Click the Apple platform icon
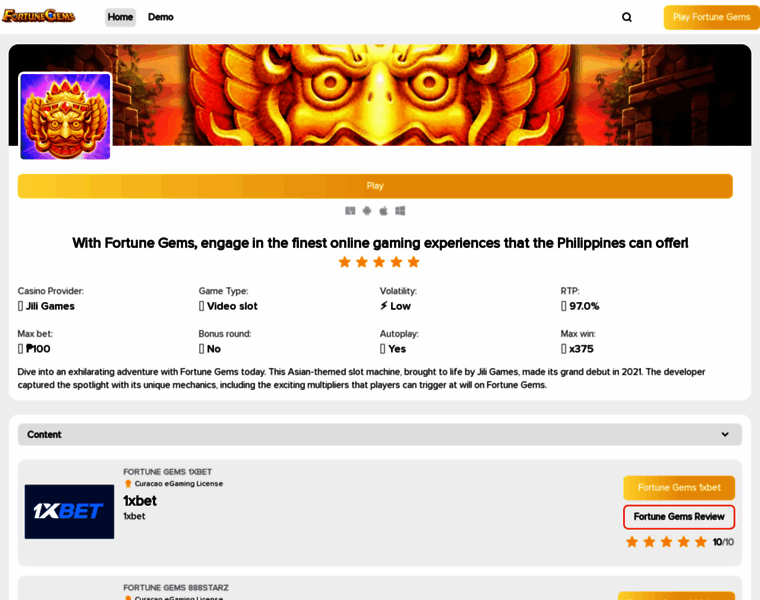This screenshot has width=760, height=600. (x=383, y=211)
